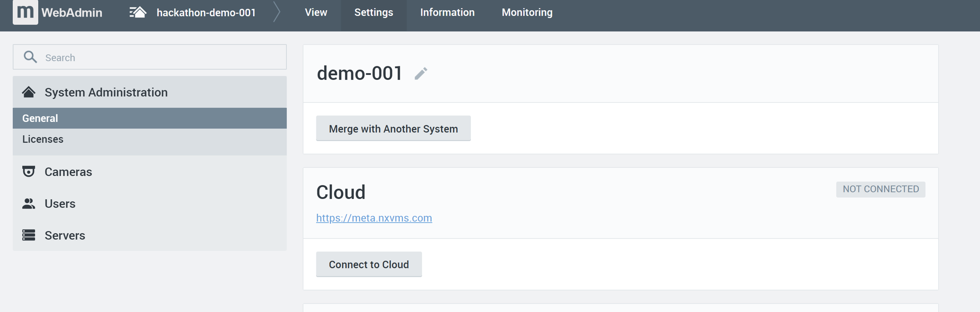Open the https://meta.nxvms.com link
Screen dimensions: 980x312
click(374, 218)
